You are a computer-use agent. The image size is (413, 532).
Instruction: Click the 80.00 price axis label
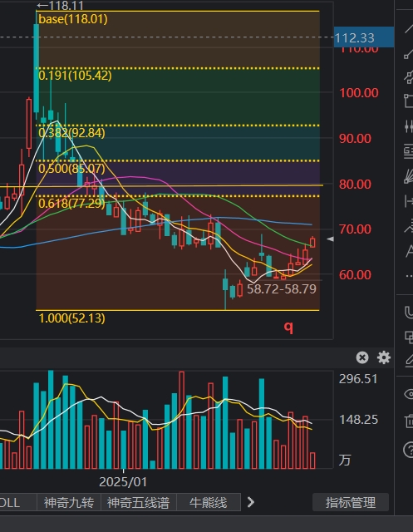[356, 185]
